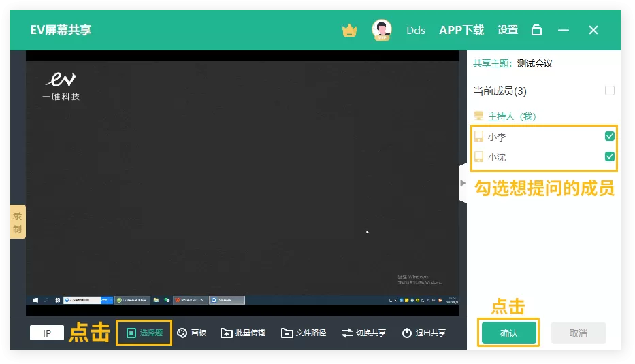635x364 pixels.
Task: Click the member name 小沈
Action: pos(497,157)
